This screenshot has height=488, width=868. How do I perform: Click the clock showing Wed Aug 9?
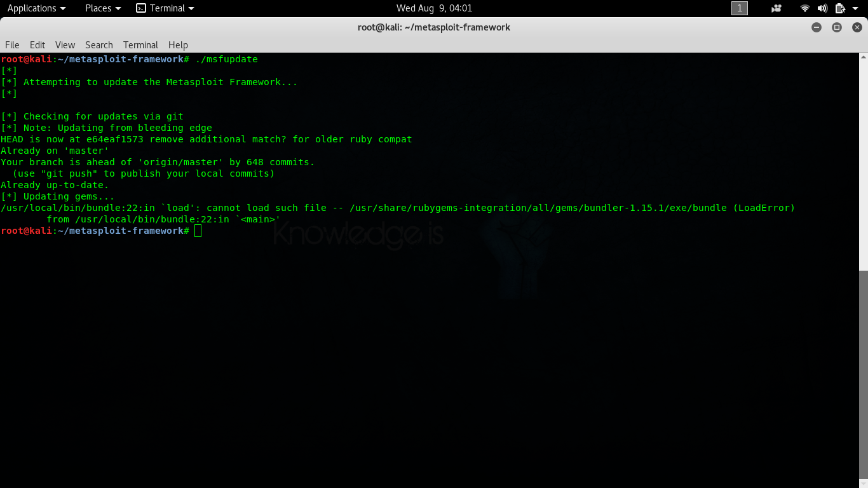(434, 8)
